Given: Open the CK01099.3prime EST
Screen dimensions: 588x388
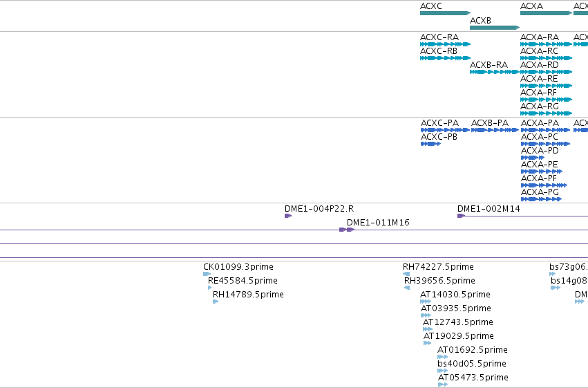Looking at the screenshot, I should coord(207,274).
